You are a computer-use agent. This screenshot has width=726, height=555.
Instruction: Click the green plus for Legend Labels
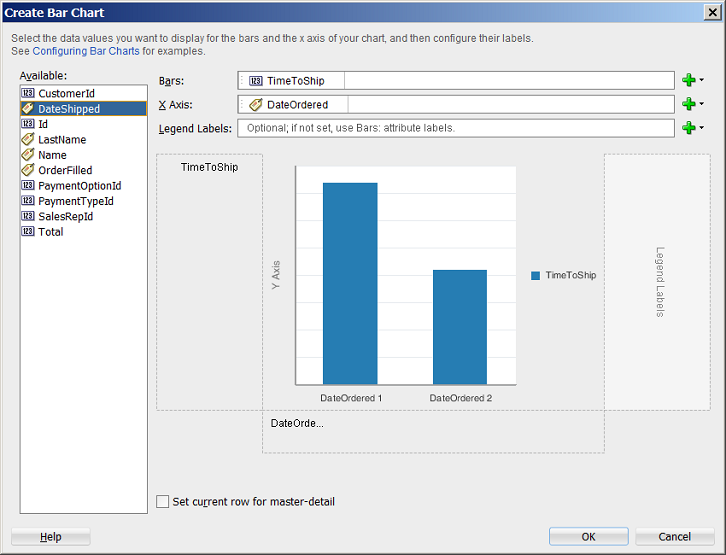[689, 127]
